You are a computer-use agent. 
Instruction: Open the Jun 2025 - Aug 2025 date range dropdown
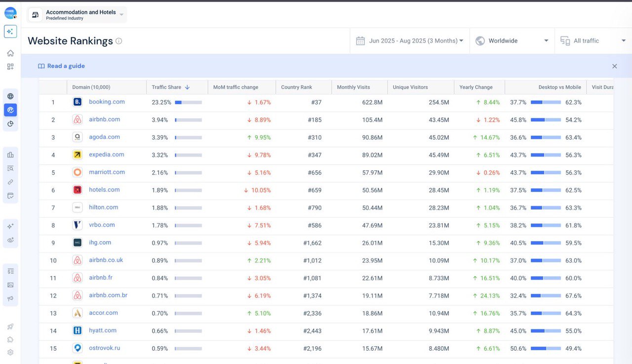pos(410,41)
